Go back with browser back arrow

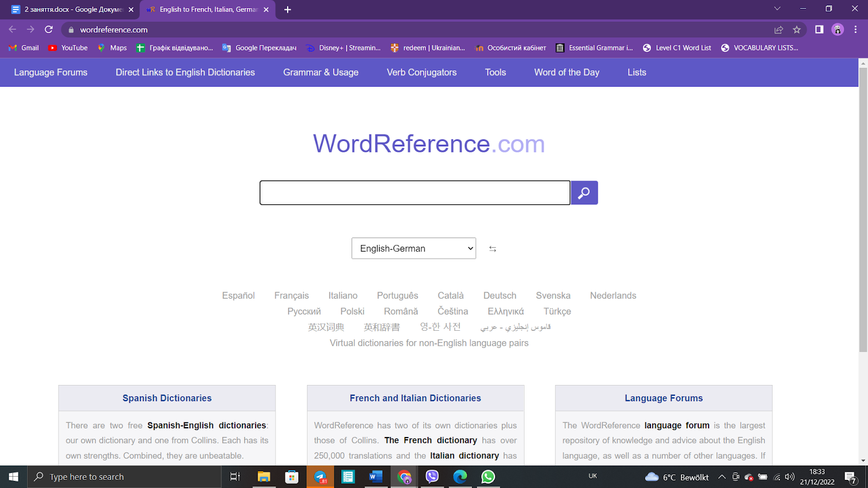(12, 29)
